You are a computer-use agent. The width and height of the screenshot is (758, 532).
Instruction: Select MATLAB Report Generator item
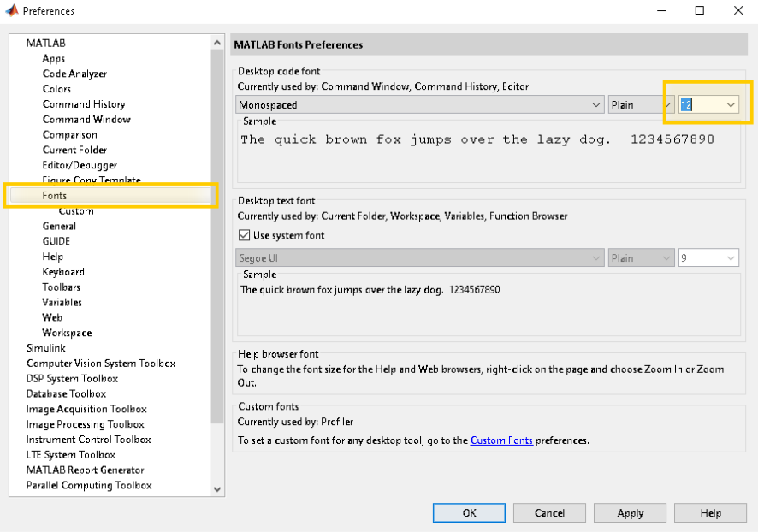click(85, 470)
